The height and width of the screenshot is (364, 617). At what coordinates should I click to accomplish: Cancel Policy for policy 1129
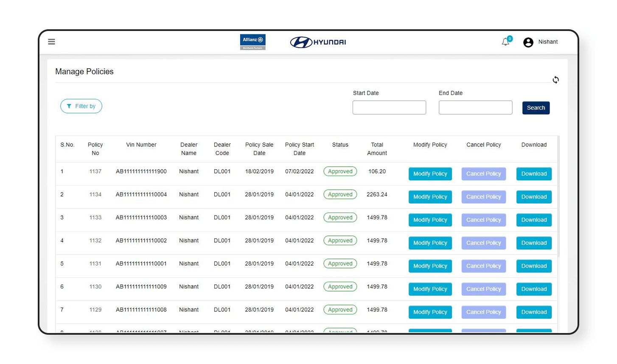click(x=484, y=312)
